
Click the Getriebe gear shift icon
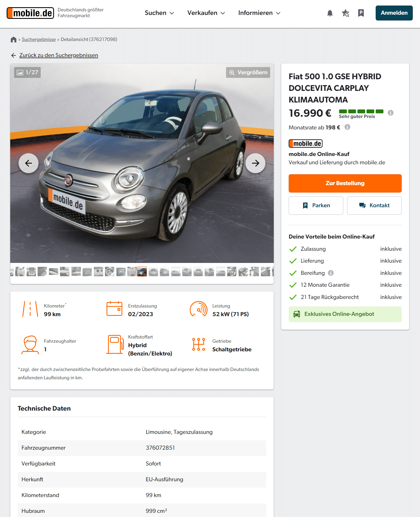pos(199,344)
